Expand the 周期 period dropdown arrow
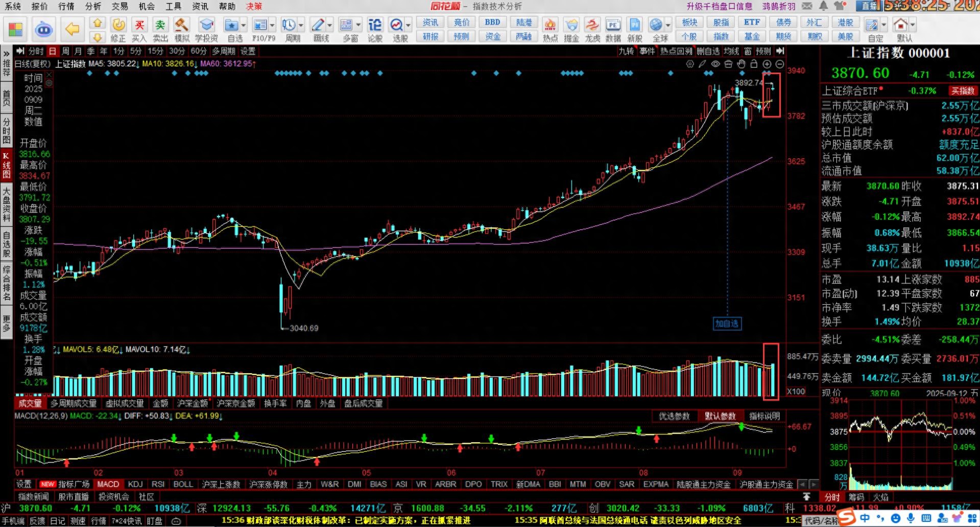Image resolution: width=980 pixels, height=527 pixels. 301,25
